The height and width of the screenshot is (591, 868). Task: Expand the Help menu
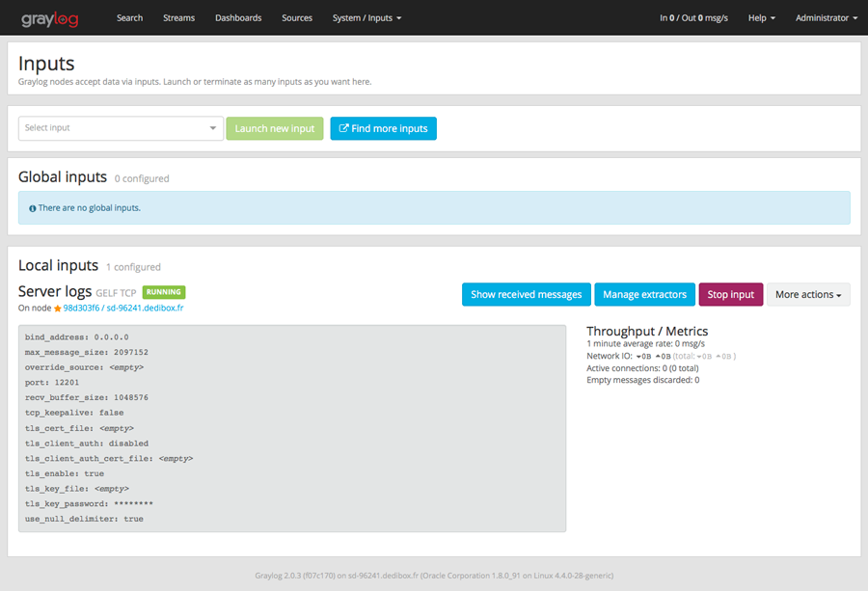[761, 17]
